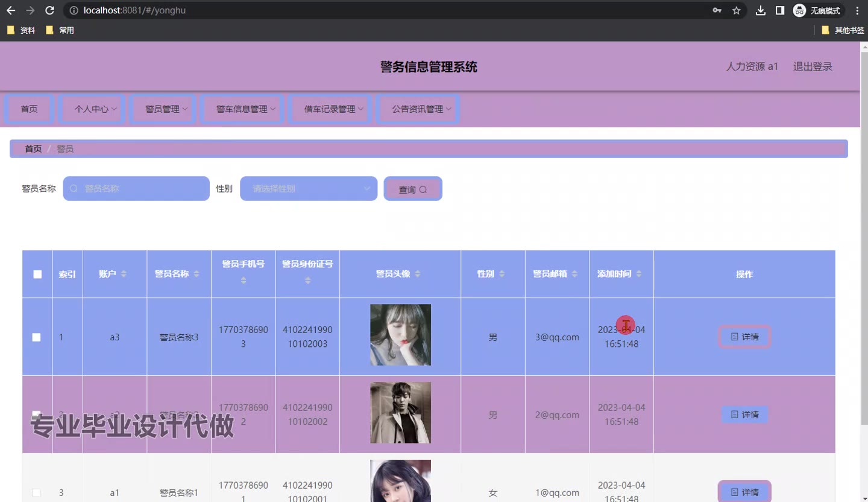
Task: Click the browser forward arrow
Action: 30,10
